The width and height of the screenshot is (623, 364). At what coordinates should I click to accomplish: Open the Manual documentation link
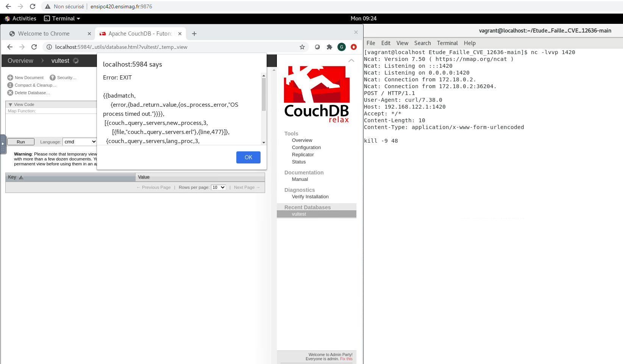pos(300,179)
